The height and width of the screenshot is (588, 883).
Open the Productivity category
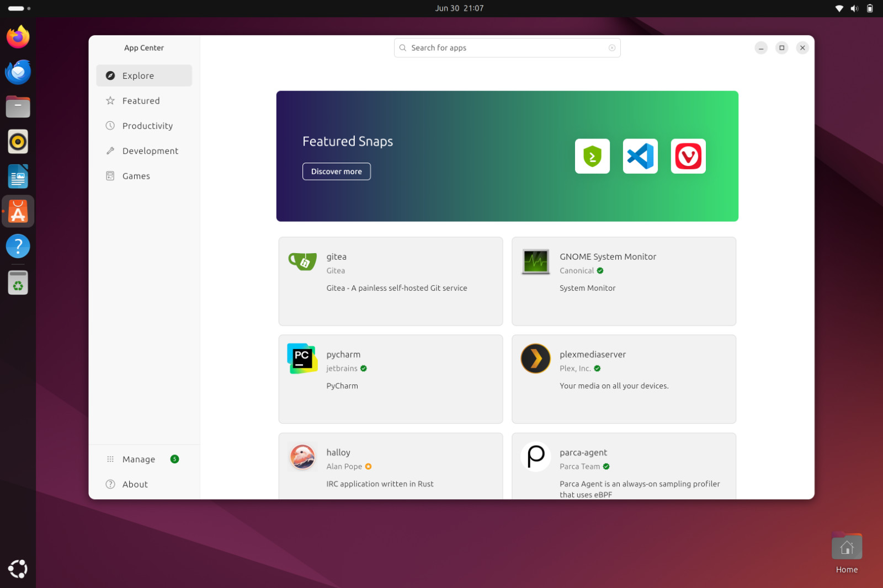pos(144,126)
